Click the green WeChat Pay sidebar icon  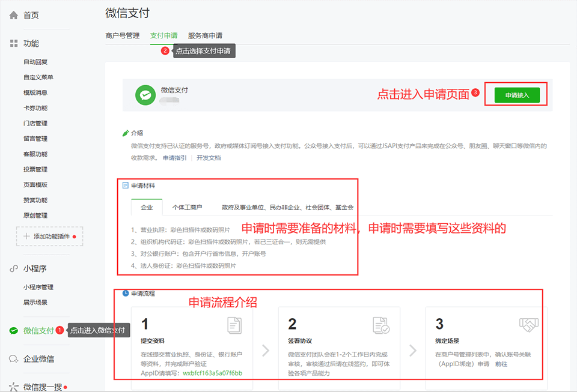tap(14, 331)
